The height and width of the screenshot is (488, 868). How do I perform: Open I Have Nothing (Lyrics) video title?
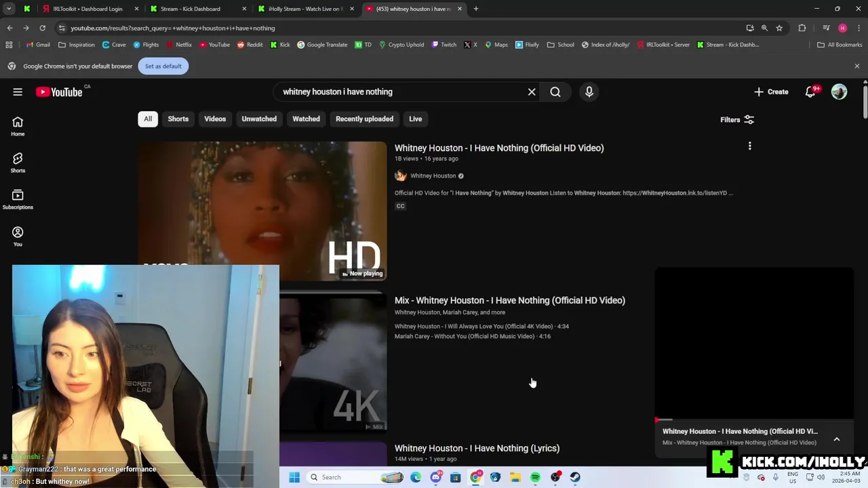click(x=477, y=448)
